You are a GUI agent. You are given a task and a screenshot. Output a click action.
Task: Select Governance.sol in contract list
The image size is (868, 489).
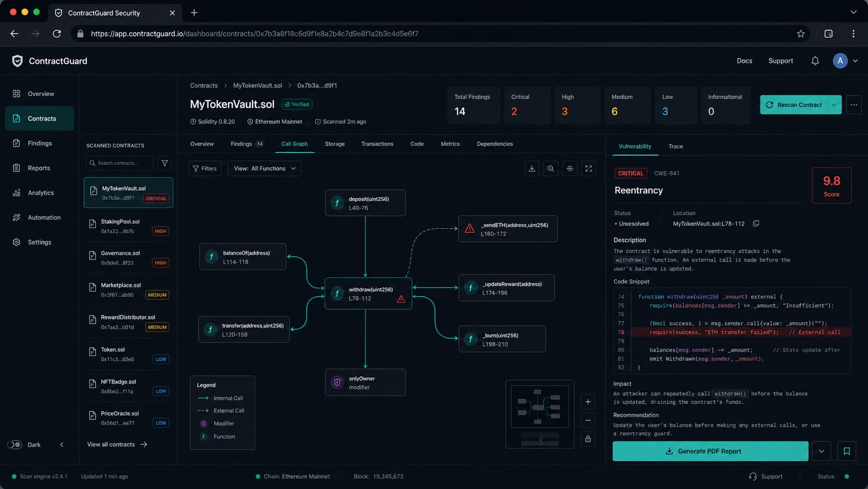pos(128,258)
